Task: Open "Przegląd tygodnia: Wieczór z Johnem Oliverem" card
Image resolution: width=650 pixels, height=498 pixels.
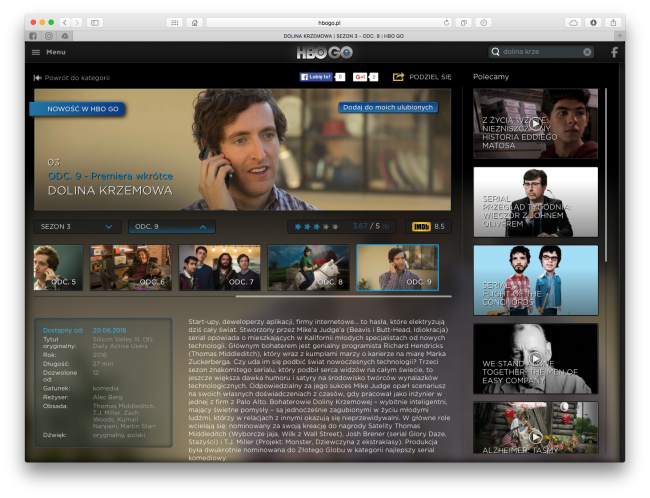Action: click(536, 202)
